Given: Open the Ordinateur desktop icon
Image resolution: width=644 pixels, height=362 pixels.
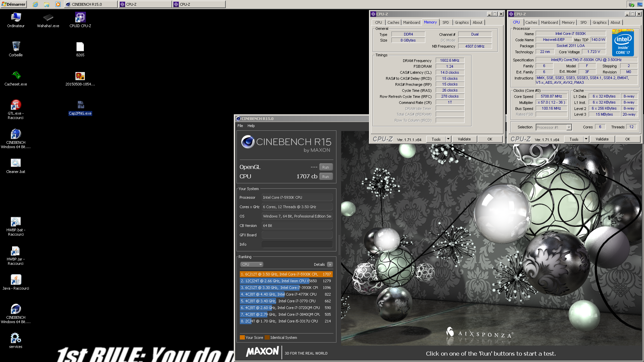Looking at the screenshot, I should 16,20.
